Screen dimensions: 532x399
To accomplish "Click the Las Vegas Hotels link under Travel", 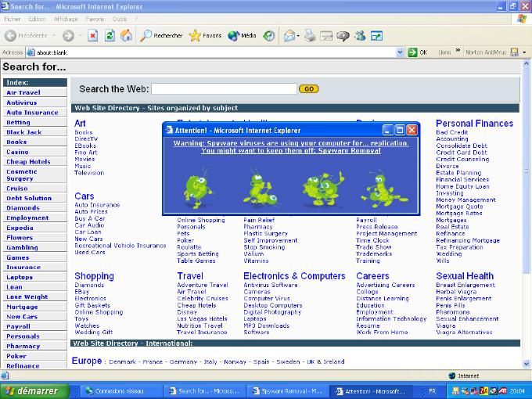I will pos(202,318).
